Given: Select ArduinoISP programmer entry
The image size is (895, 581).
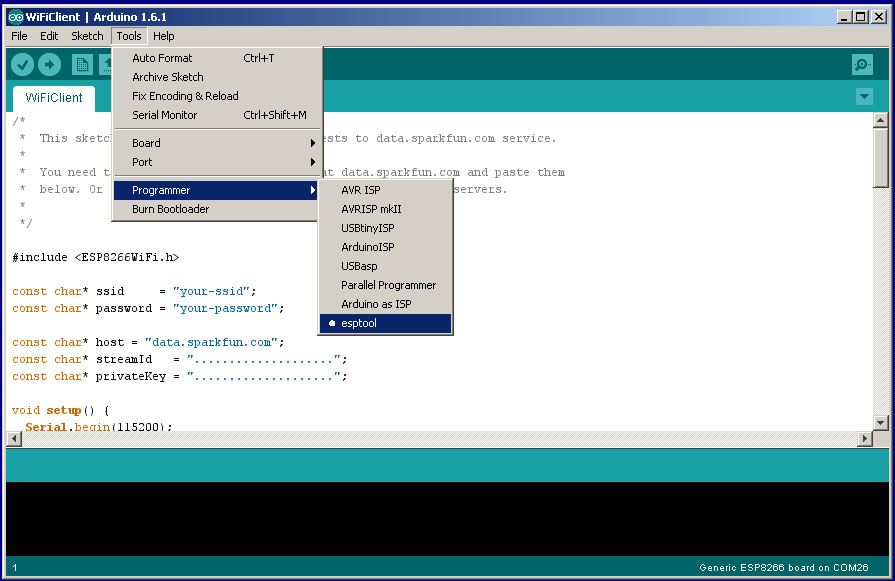Looking at the screenshot, I should coord(385,247).
